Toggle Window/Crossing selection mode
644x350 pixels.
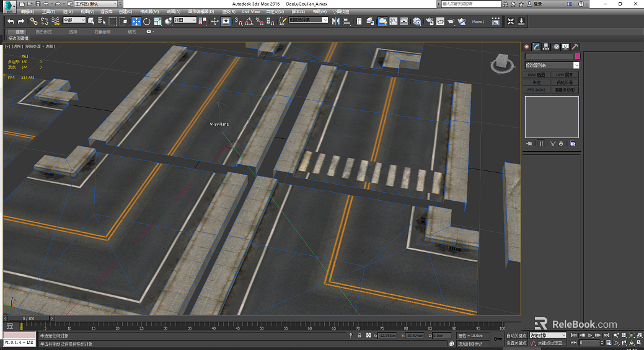pos(123,21)
